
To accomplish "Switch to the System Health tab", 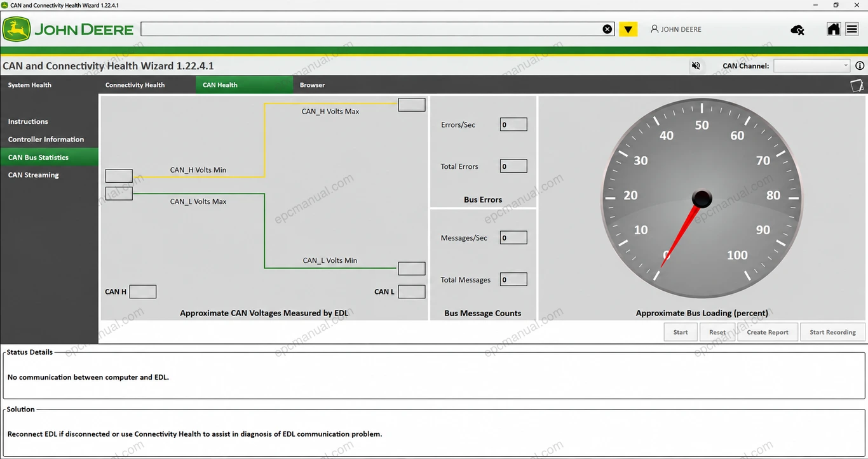I will (x=30, y=85).
